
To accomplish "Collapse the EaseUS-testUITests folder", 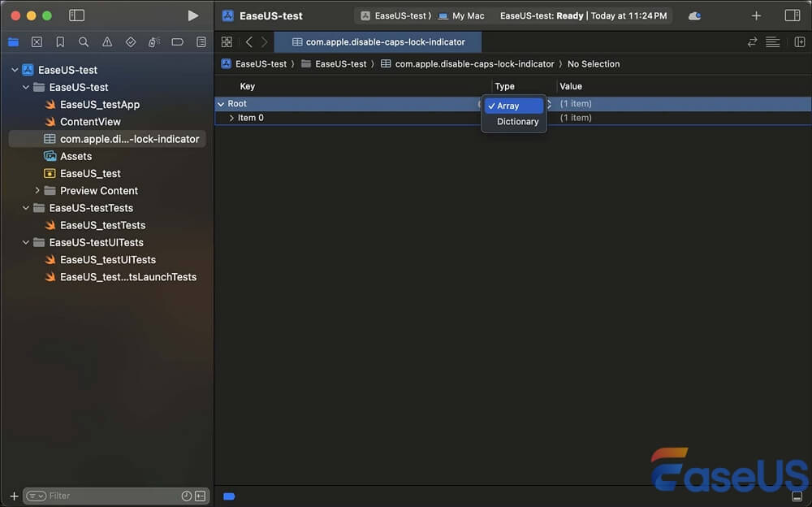I will coord(26,243).
